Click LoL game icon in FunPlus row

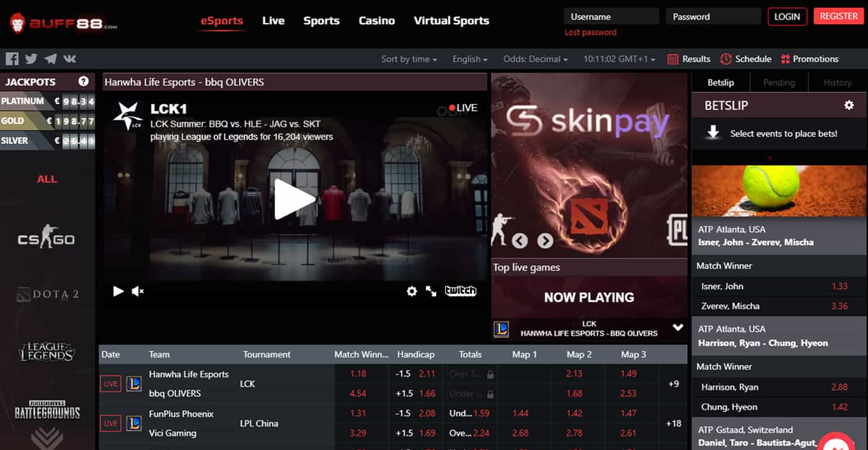(133, 423)
